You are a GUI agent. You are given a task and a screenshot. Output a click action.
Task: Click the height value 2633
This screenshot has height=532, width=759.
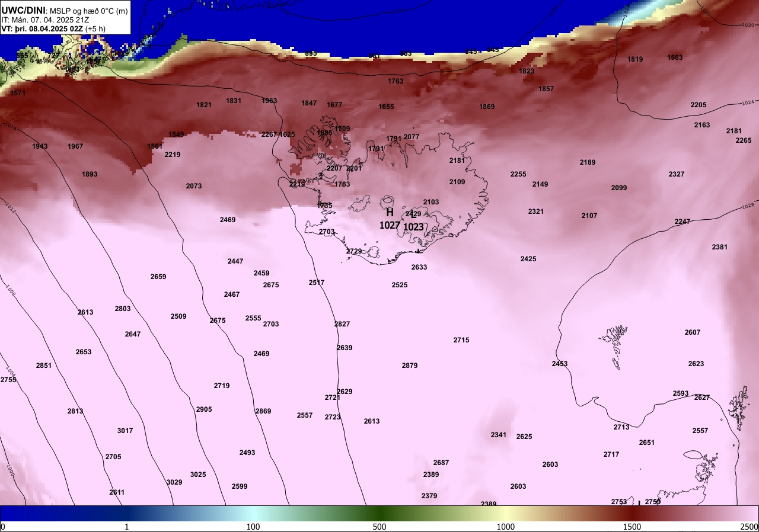[419, 267]
